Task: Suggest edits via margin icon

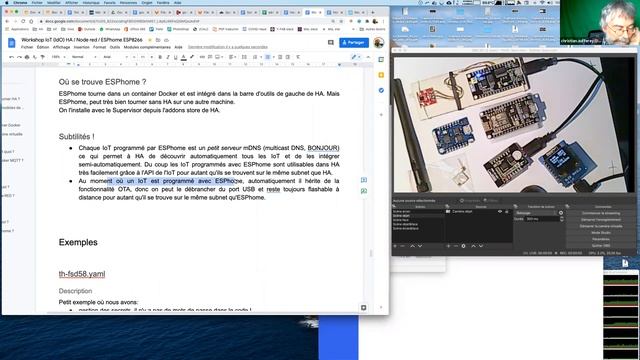Action: (364, 191)
